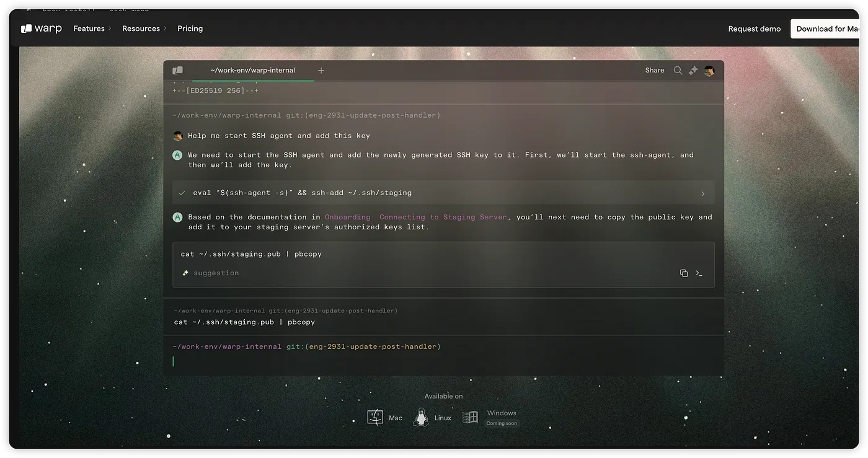Click the AI agent icon beside 'Based on the documentation'
The width and height of the screenshot is (868, 458).
[177, 217]
